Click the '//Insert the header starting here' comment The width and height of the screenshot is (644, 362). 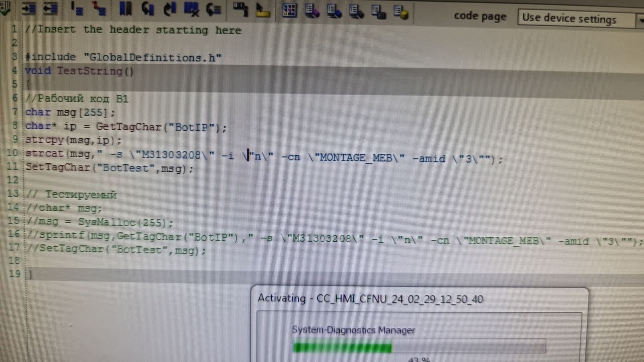click(x=133, y=30)
